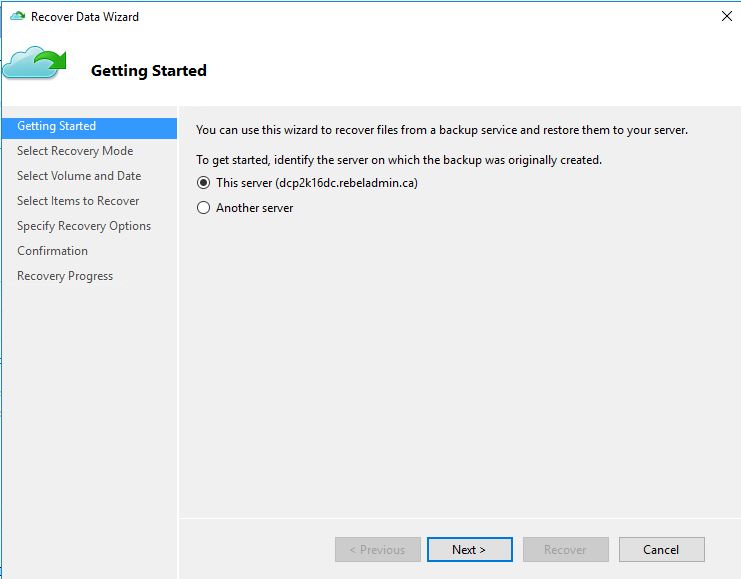This screenshot has height=579, width=741.
Task: Open the Getting Started wizard step
Action: [89, 126]
